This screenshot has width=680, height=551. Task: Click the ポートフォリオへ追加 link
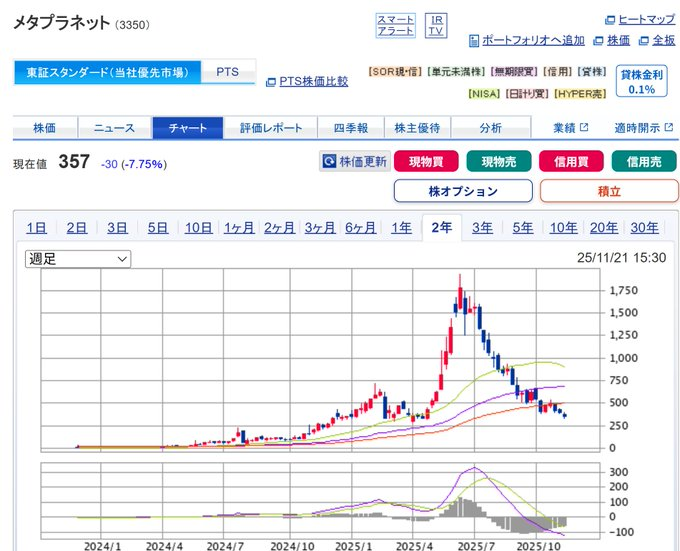coord(533,40)
